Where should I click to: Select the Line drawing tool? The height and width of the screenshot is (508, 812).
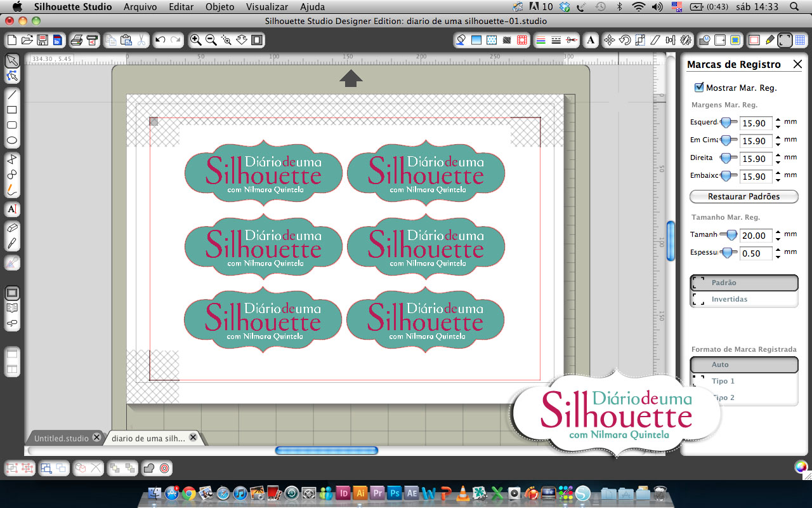(x=12, y=95)
